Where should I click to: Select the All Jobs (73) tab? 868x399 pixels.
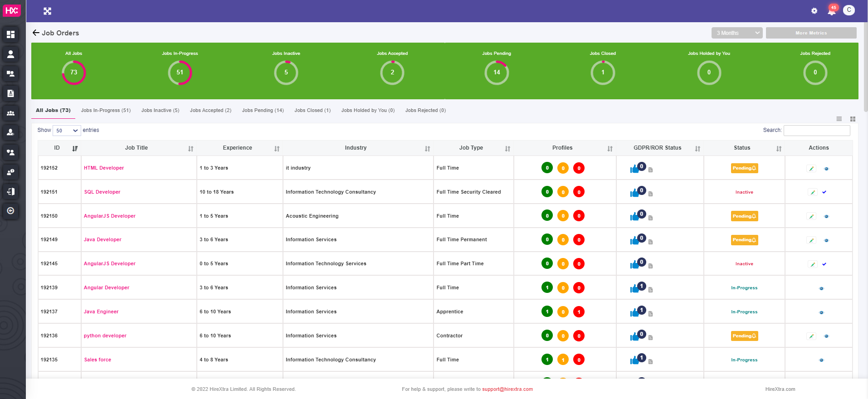53,110
